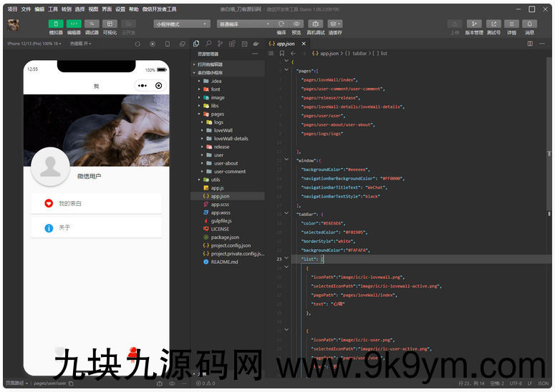
Task: Open the search icon in the editor sidebar
Action: click(208, 44)
